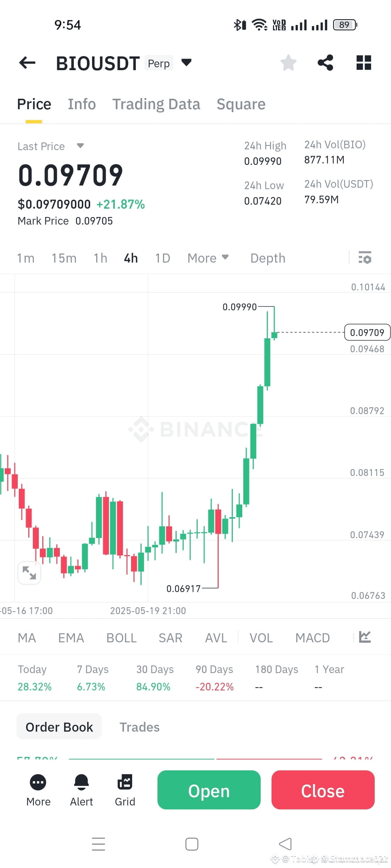The height and width of the screenshot is (868, 391).
Task: Select the 1D candle timeframe
Action: (x=162, y=258)
